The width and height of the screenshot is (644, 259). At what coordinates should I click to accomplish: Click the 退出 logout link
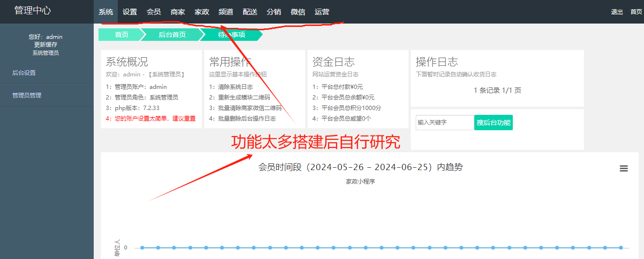617,12
